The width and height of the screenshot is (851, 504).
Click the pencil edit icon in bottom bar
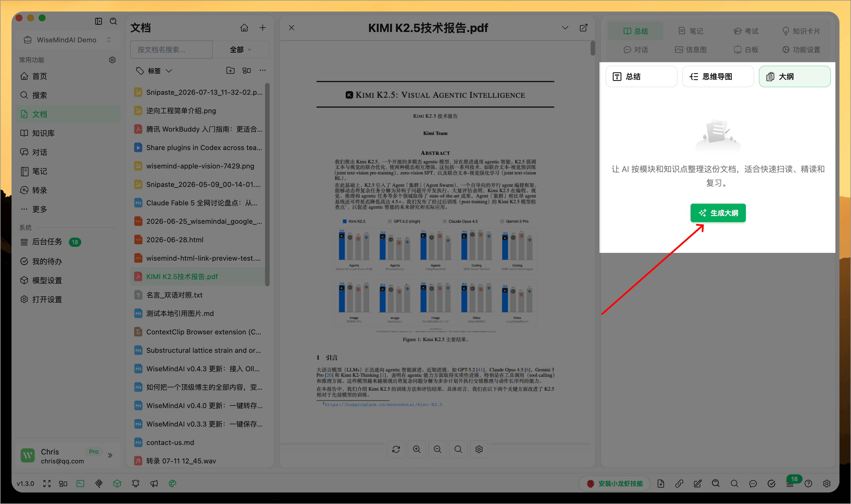pyautogui.click(x=697, y=484)
